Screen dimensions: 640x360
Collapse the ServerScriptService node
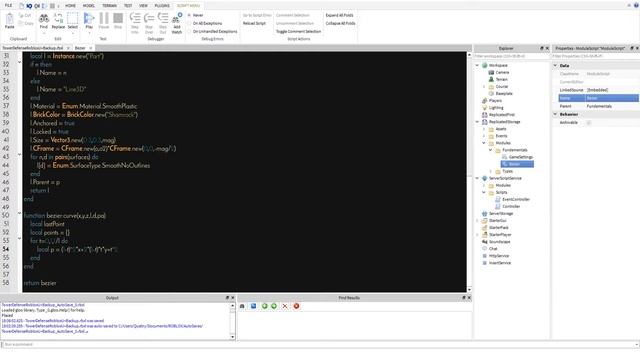click(477, 178)
